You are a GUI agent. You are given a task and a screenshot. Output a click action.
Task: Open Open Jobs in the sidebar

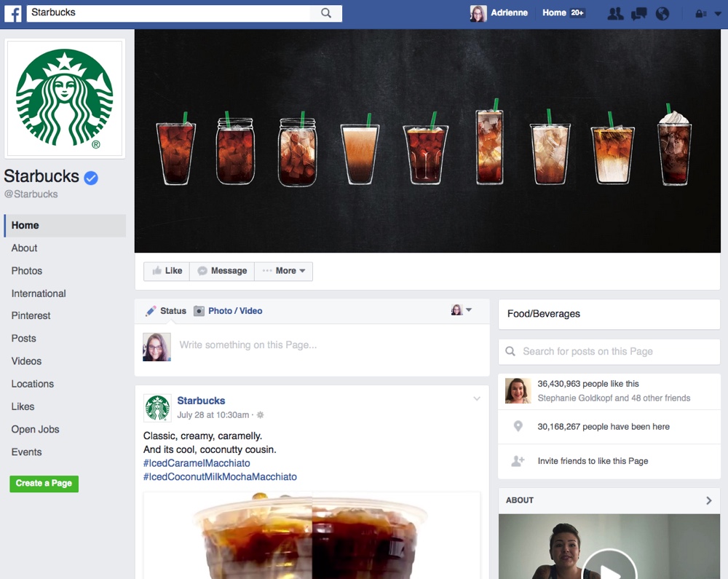coord(35,430)
